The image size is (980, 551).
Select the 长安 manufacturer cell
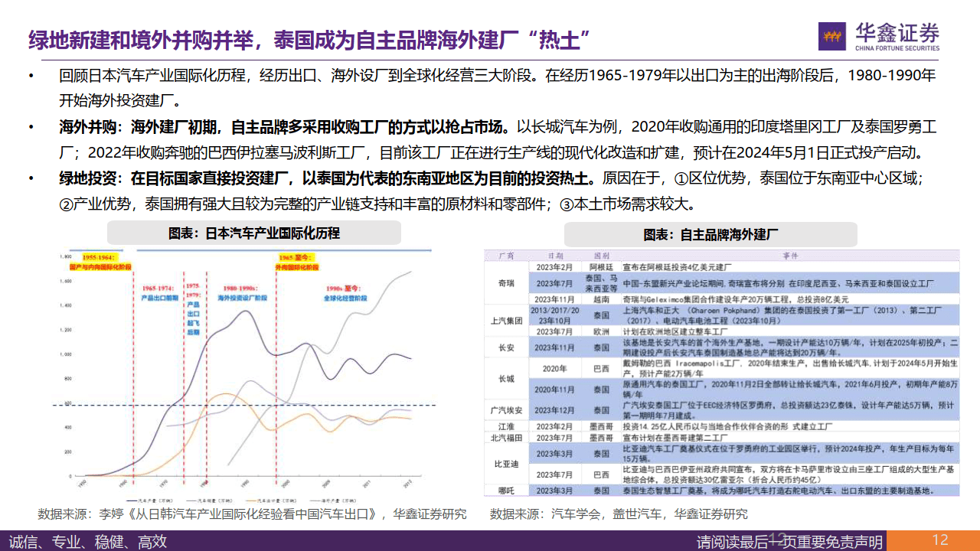[506, 347]
